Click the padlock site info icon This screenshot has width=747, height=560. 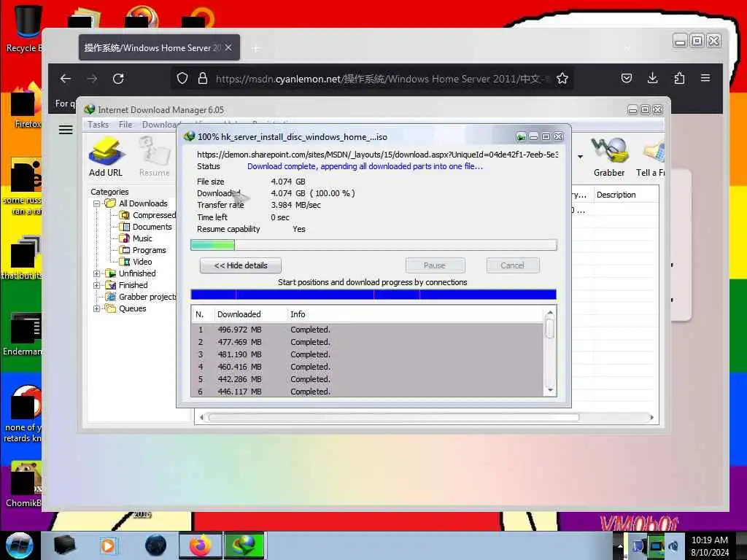203,79
